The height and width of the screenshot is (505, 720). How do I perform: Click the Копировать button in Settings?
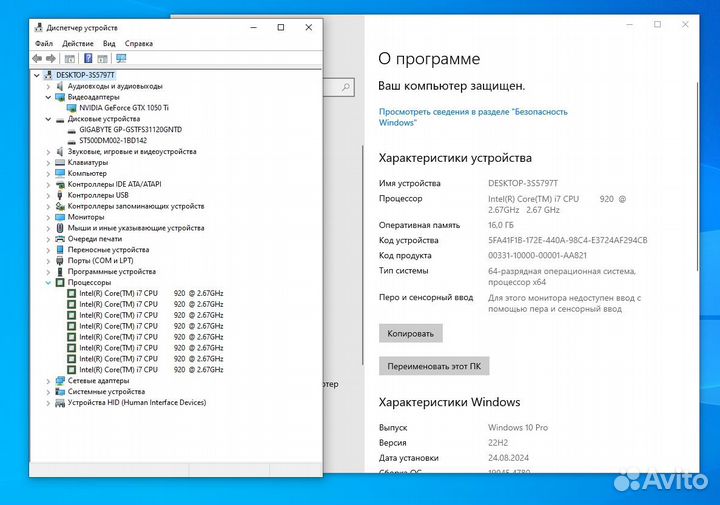[x=411, y=334]
